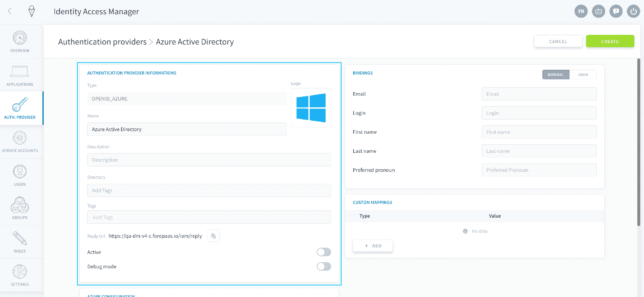Click the BINDINGS heading
644x297 pixels.
(363, 73)
